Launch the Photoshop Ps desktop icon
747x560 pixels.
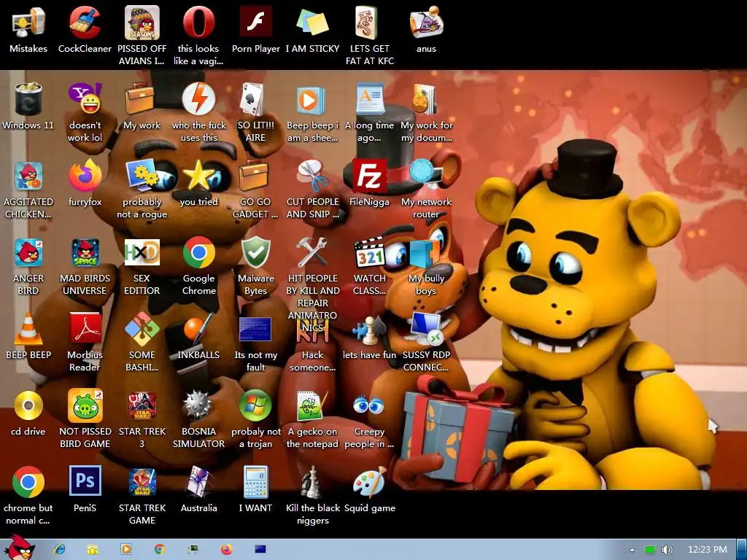pos(85,481)
